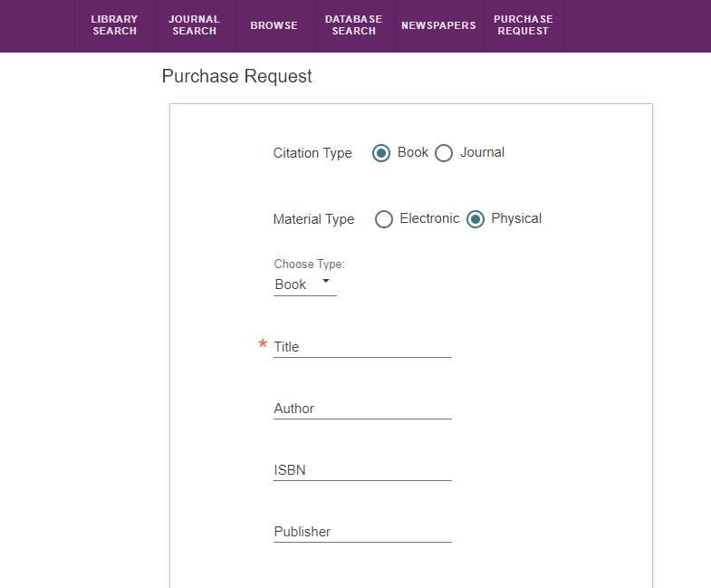This screenshot has height=588, width=711.
Task: Click the red required asterisk beside Title
Action: 263,345
